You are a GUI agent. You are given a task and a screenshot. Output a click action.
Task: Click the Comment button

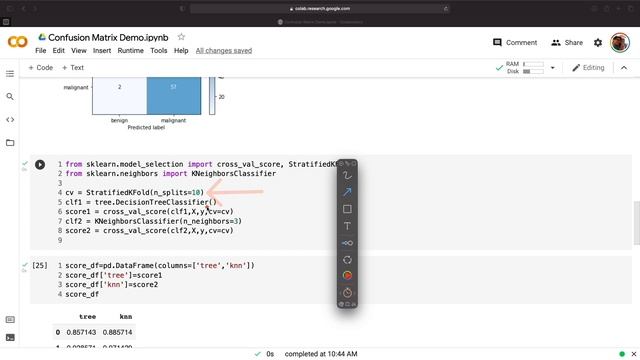pyautogui.click(x=515, y=42)
